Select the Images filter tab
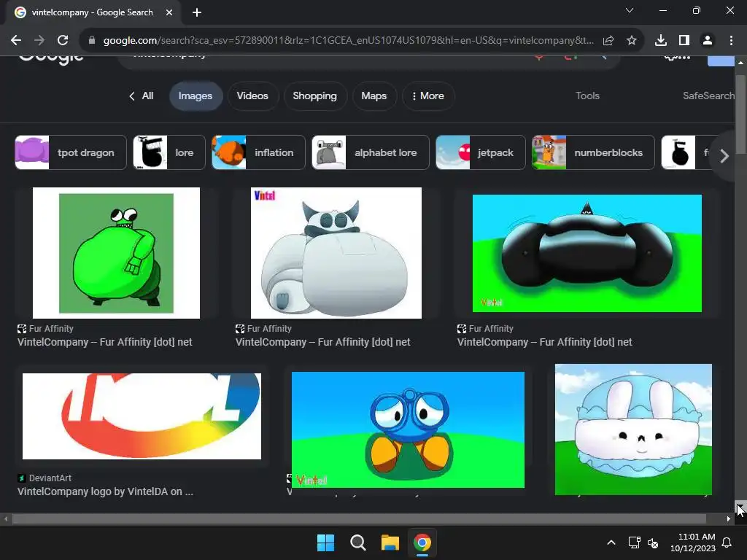The image size is (747, 560). tap(196, 96)
